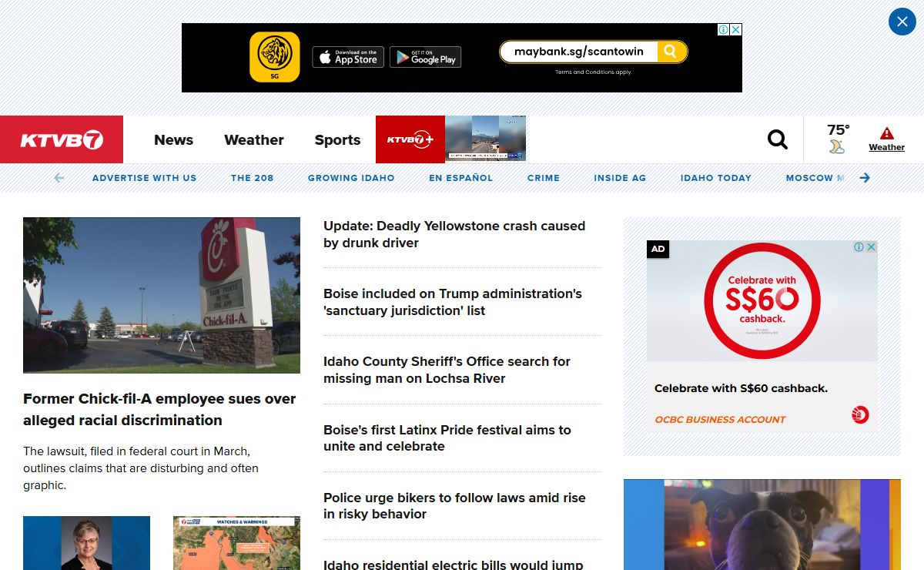Click the partly cloudy night icon

(x=837, y=146)
